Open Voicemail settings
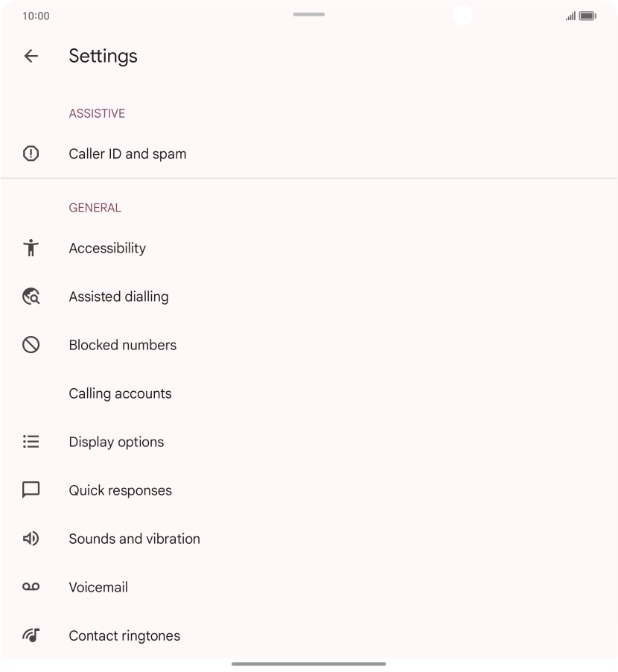This screenshot has width=618, height=672. pos(98,587)
